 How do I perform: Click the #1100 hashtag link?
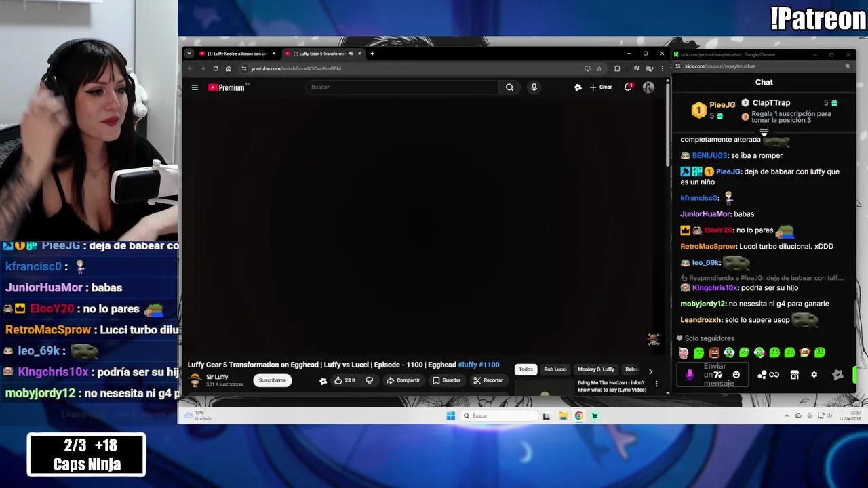pyautogui.click(x=489, y=365)
